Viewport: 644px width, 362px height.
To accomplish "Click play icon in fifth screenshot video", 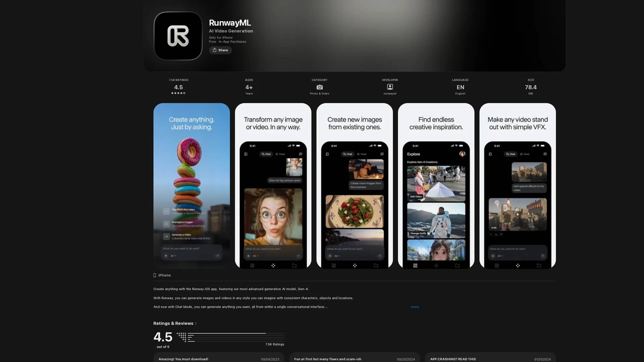I will tap(518, 214).
